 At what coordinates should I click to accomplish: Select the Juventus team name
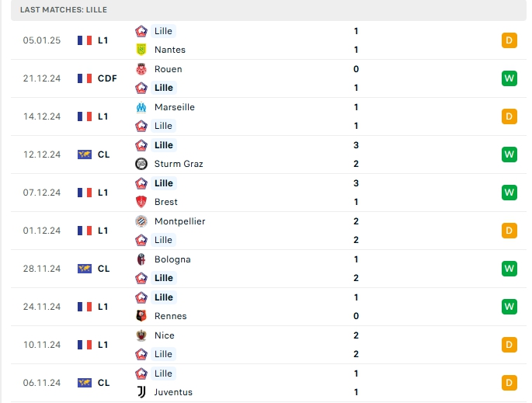pyautogui.click(x=173, y=392)
